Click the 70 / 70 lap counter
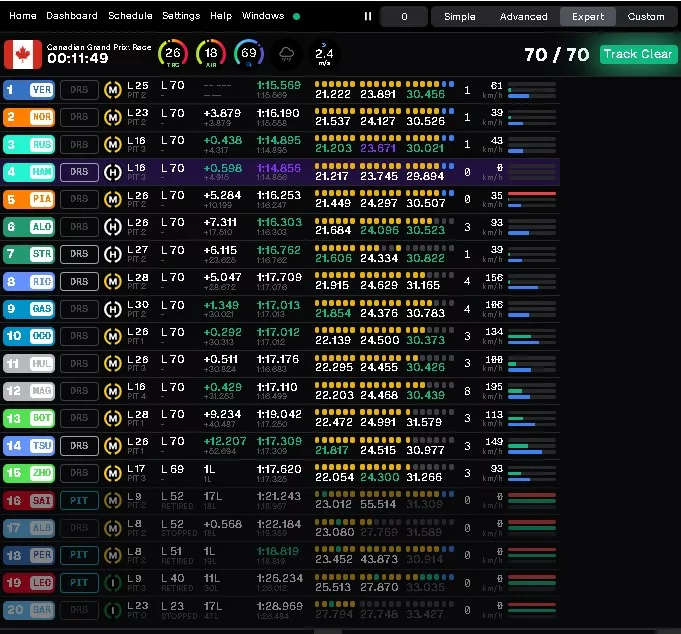The width and height of the screenshot is (681, 634). (x=557, y=55)
